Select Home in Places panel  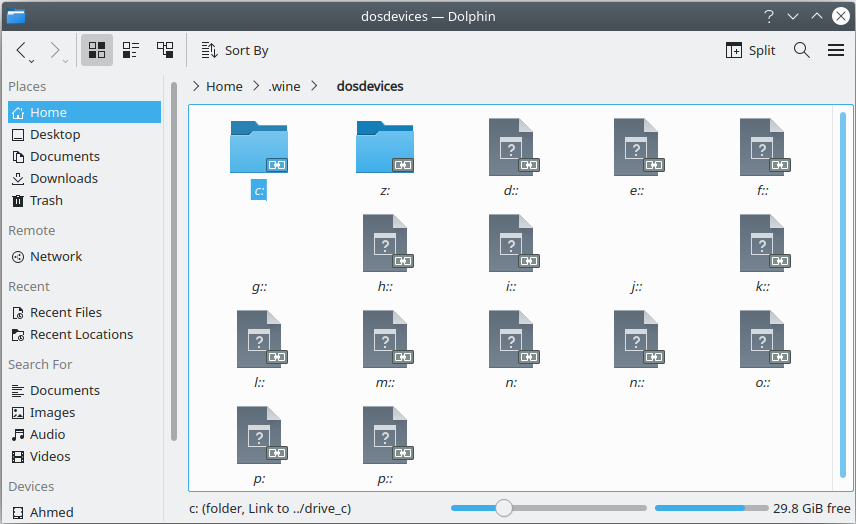point(85,112)
